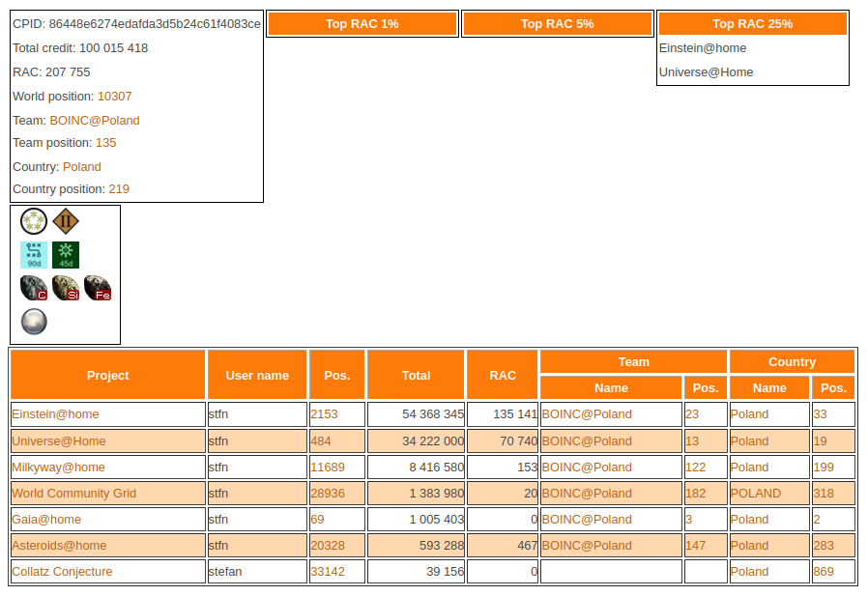Click country position 283 in Asteroids@home row
The height and width of the screenshot is (596, 868).
[824, 545]
